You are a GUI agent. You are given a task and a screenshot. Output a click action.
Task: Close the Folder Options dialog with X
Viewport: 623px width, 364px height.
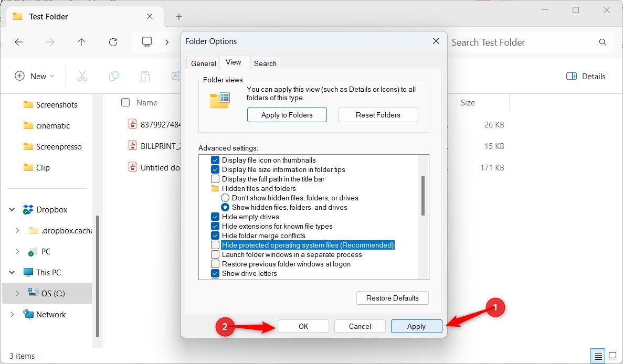click(x=436, y=41)
